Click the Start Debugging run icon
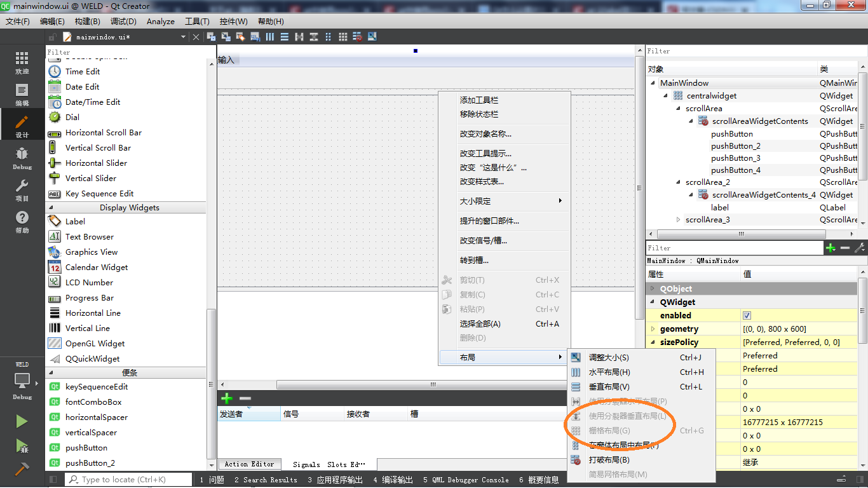The height and width of the screenshot is (488, 868). click(x=22, y=446)
